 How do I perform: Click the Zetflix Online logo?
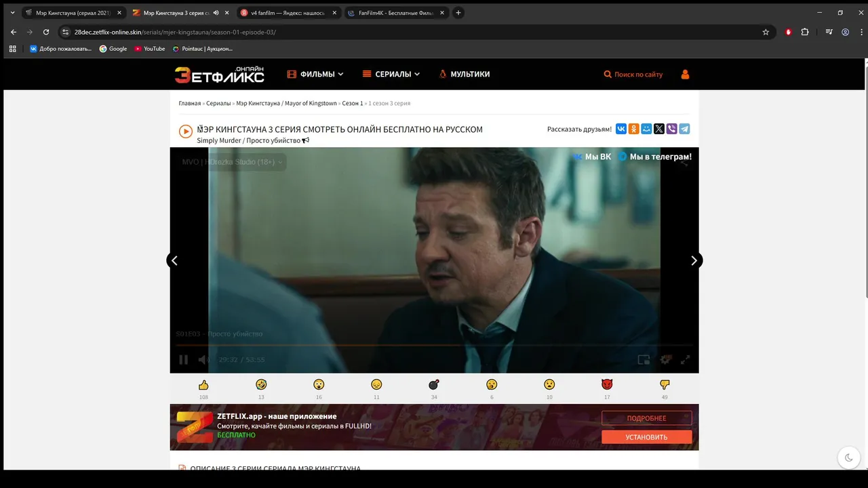pyautogui.click(x=219, y=75)
